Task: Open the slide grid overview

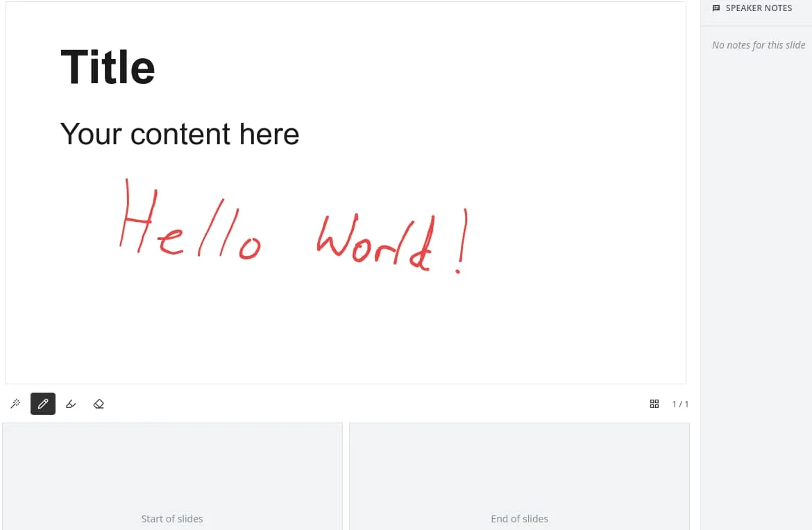Action: (654, 404)
